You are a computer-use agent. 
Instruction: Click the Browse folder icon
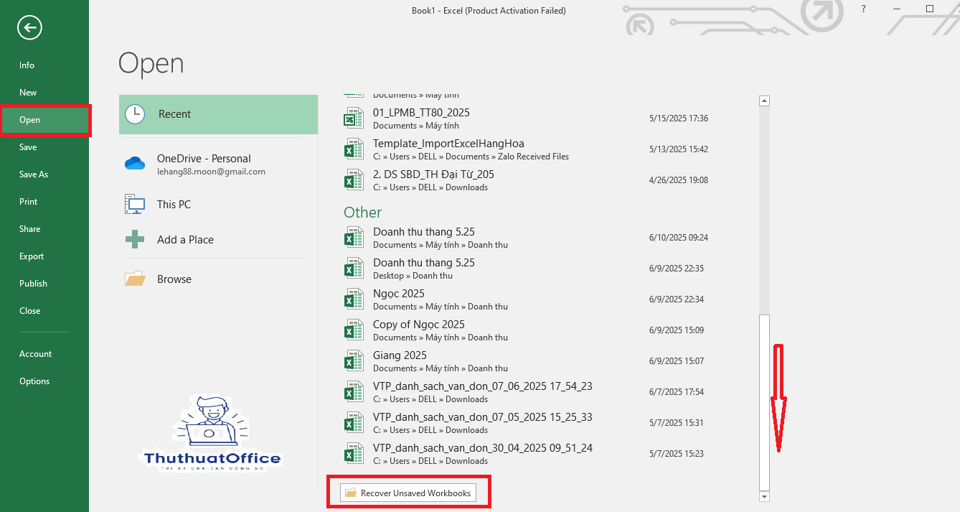[x=135, y=279]
